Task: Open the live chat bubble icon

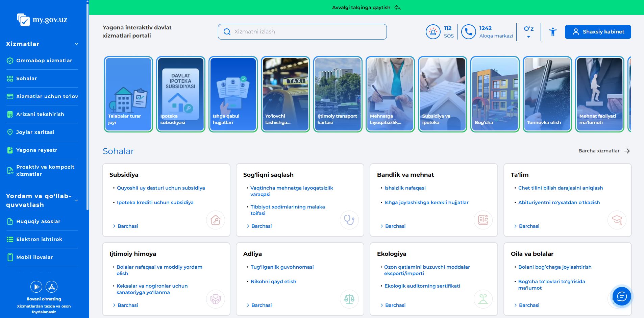Action: [x=622, y=296]
